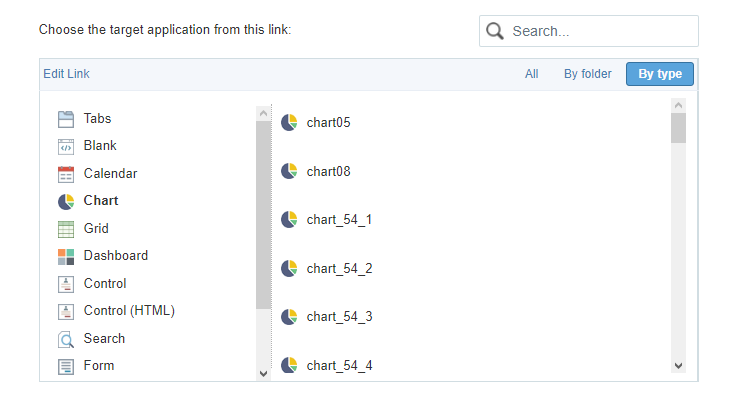Click the Calendar type icon
756x413 pixels.
66,174
